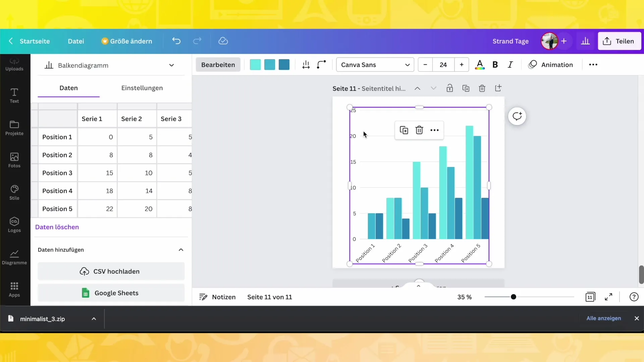Click the more options ellipsis icon
Screen dimensions: 644x362
click(x=434, y=130)
